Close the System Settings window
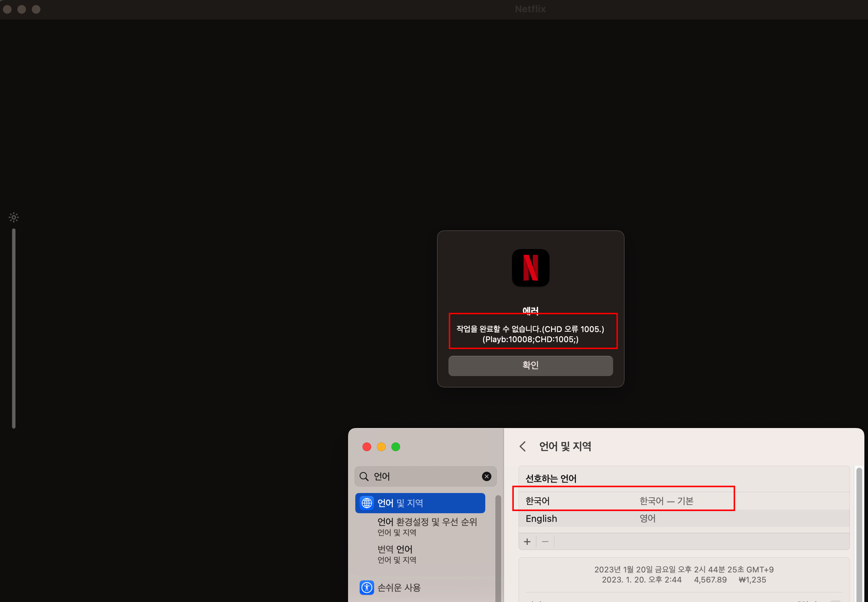868x602 pixels. pyautogui.click(x=366, y=446)
